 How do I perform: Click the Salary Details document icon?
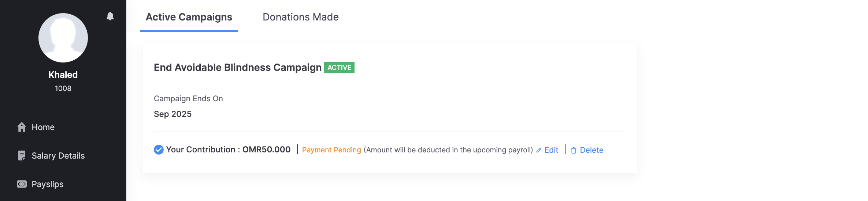point(22,156)
